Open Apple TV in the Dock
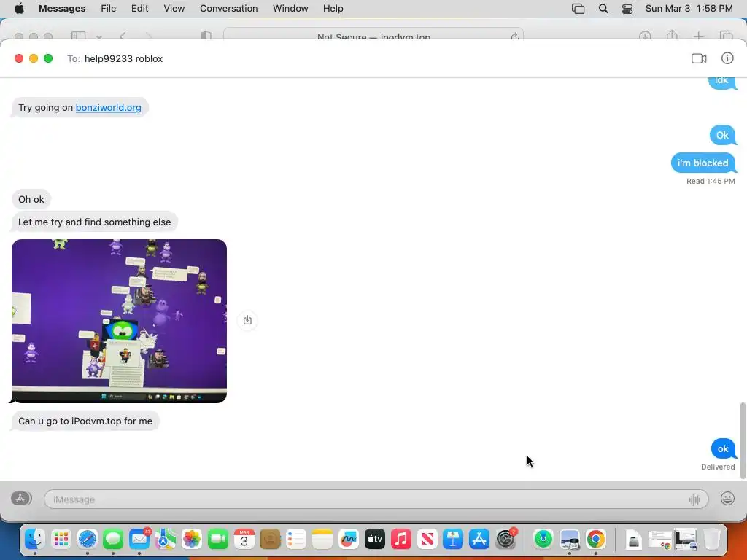Viewport: 747px width, 560px height. (x=375, y=539)
